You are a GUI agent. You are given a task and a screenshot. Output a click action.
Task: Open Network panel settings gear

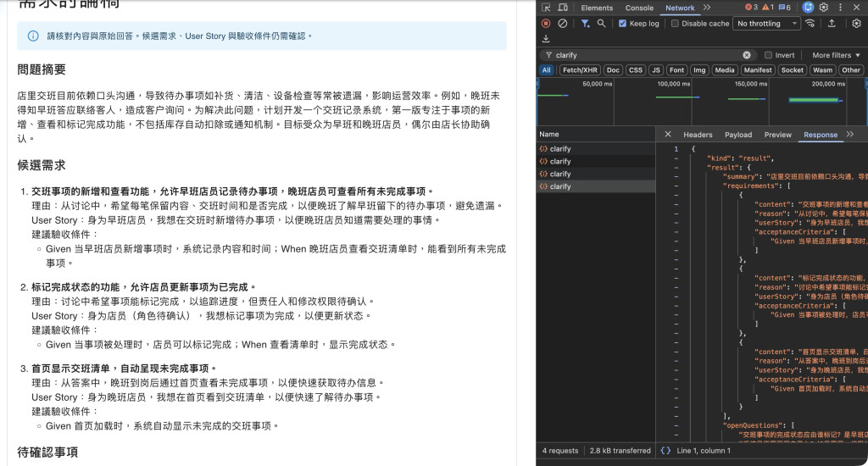pos(856,23)
